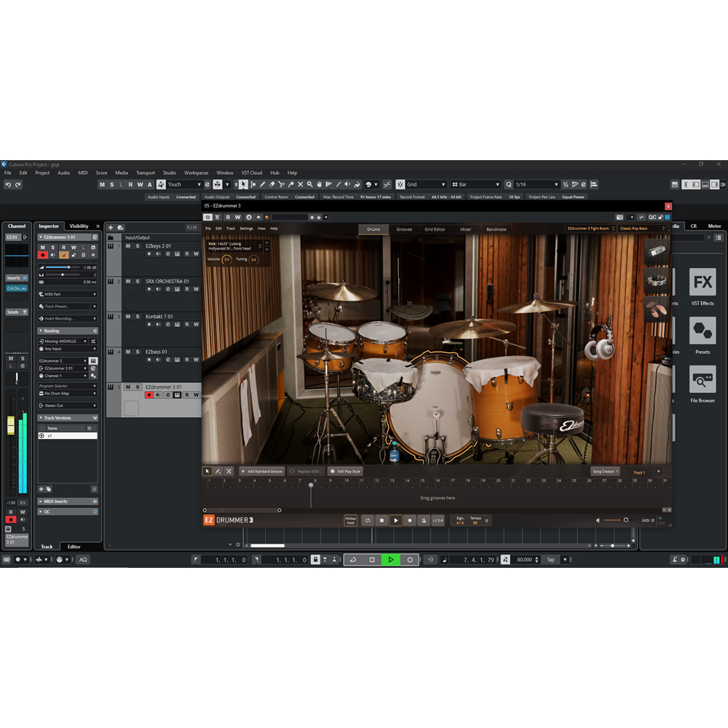Mute the Kontakt 7 01 track
The width and height of the screenshot is (728, 728).
(127, 317)
